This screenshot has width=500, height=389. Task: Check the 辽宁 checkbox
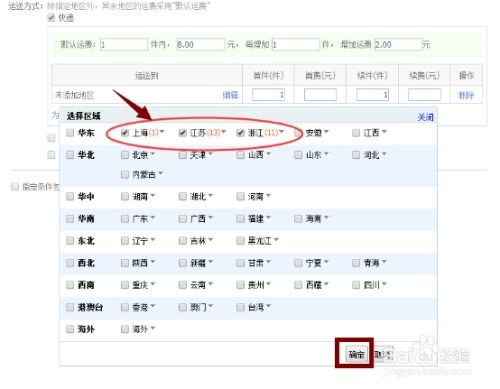click(125, 241)
